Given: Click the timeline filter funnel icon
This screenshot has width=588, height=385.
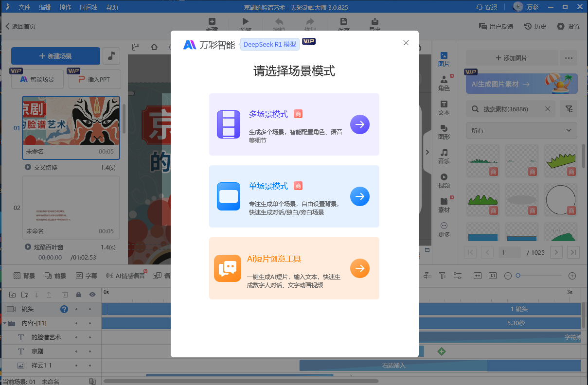Looking at the screenshot, I should point(442,276).
